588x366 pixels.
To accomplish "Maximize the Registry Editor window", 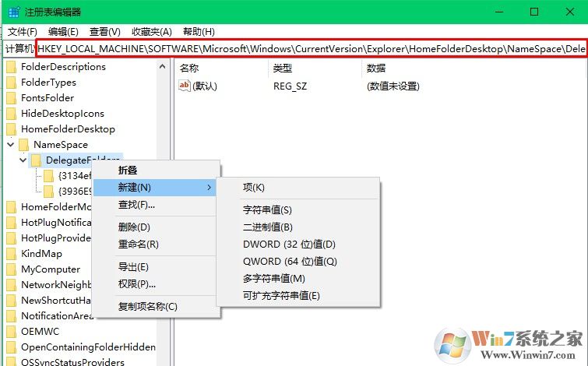I will (534, 12).
